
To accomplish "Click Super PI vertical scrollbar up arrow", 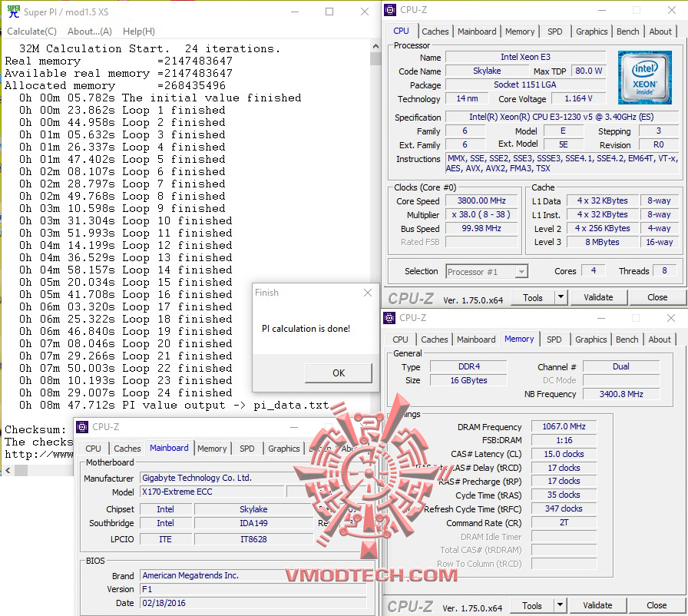I will [375, 45].
